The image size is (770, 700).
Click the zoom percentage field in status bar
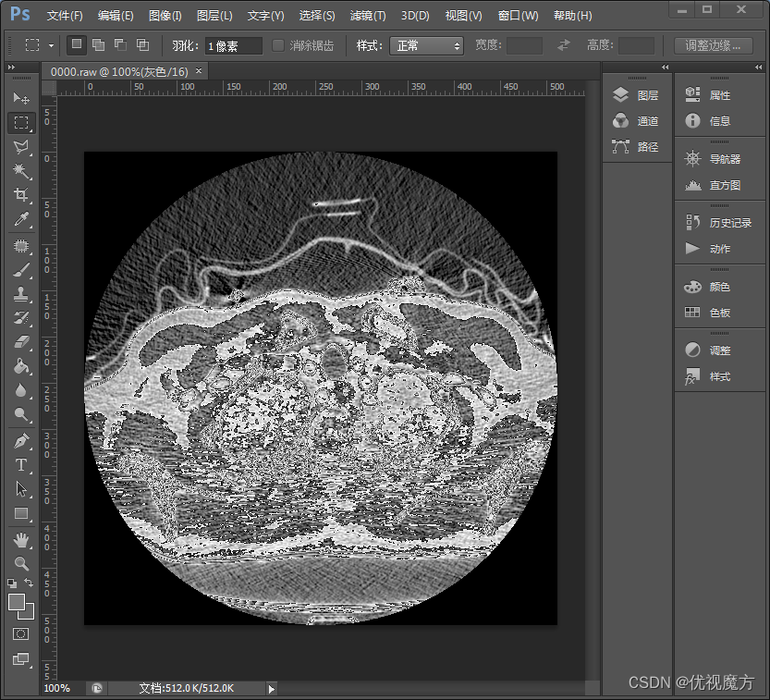pyautogui.click(x=58, y=688)
